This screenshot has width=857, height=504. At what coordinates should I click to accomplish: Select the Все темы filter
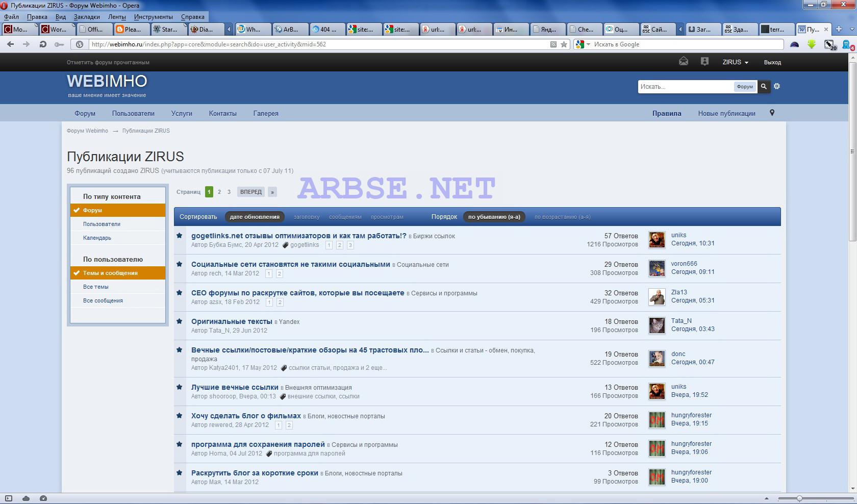(118, 287)
